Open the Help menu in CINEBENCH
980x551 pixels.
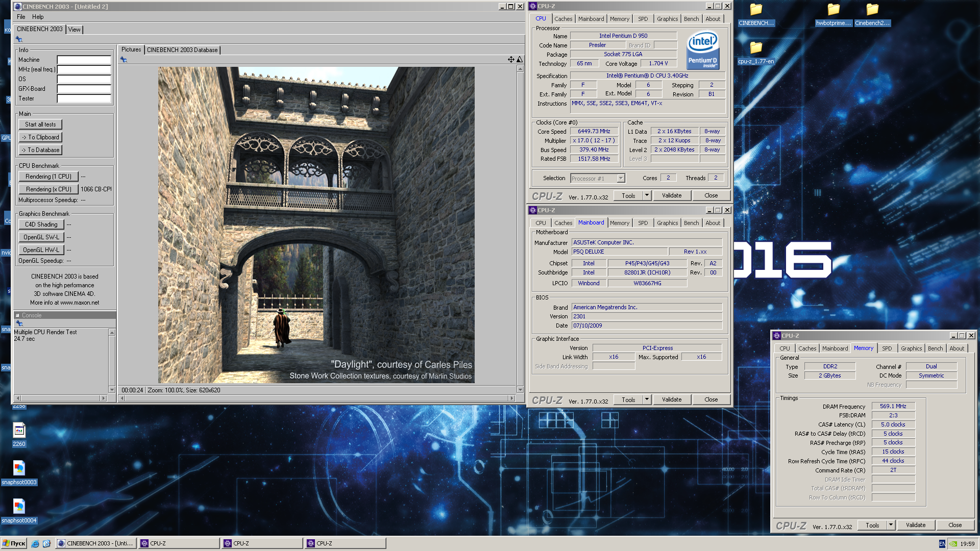point(38,17)
